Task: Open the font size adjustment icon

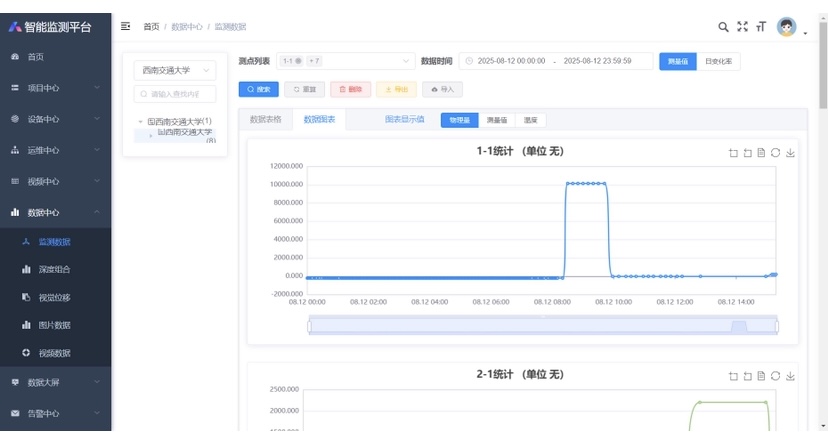Action: pos(760,27)
